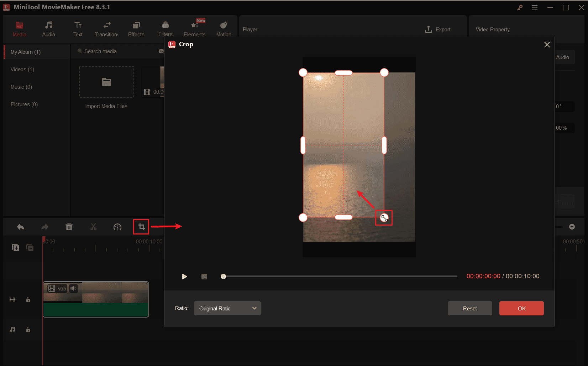Image resolution: width=588 pixels, height=366 pixels.
Task: Click the timeline zoom-in plus icon
Action: pos(572,227)
